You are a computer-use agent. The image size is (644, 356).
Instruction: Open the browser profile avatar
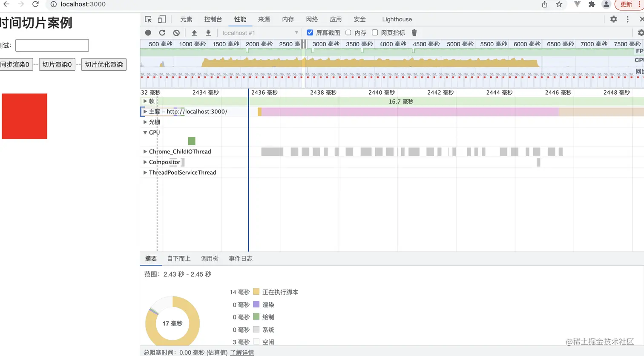tap(606, 4)
